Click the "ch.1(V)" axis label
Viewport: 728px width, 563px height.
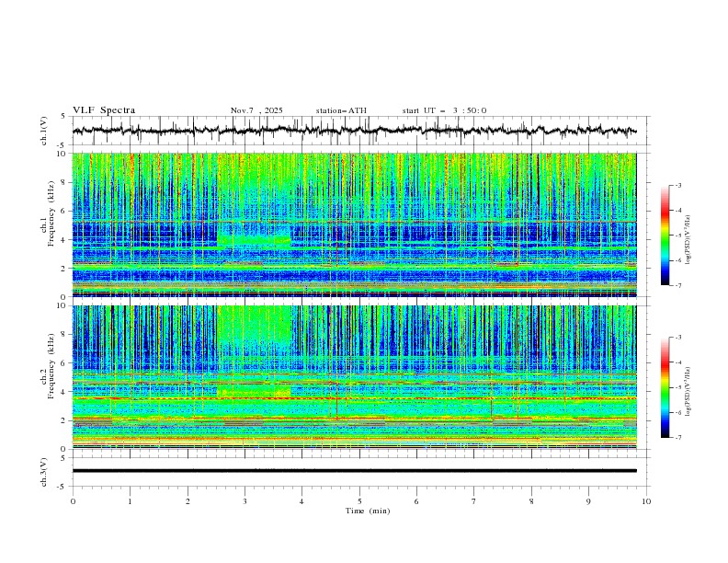coord(43,131)
